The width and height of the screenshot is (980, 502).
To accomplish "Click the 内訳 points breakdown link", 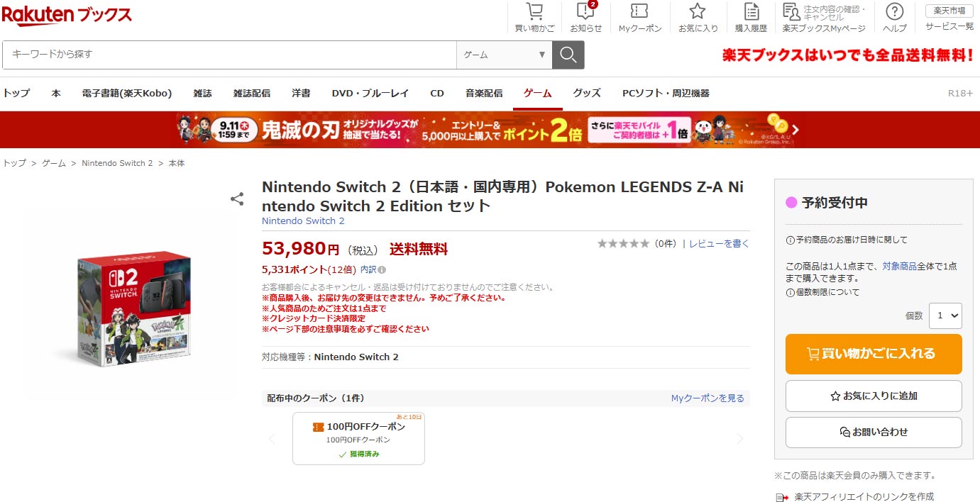I will coord(368,269).
